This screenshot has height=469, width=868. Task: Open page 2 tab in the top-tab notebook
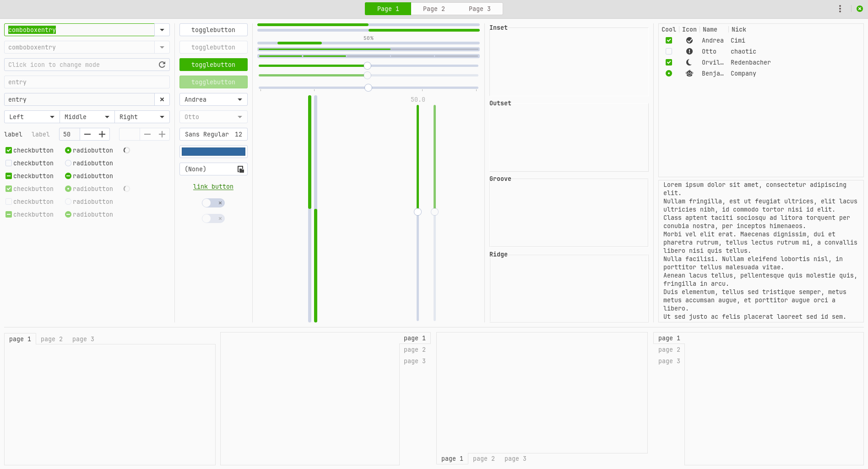pyautogui.click(x=52, y=339)
